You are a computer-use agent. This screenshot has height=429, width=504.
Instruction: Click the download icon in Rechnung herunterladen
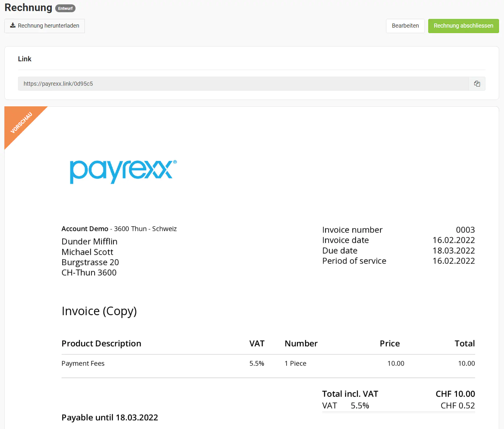13,26
